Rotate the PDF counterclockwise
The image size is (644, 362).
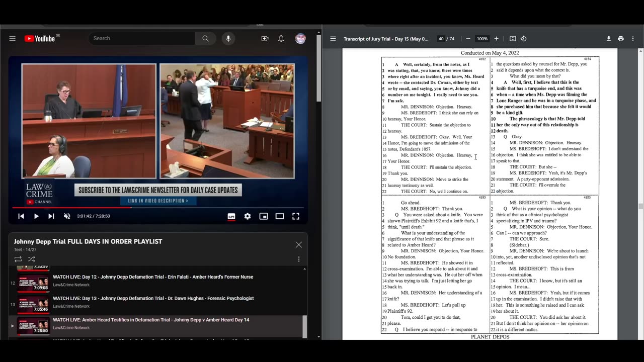tap(523, 39)
